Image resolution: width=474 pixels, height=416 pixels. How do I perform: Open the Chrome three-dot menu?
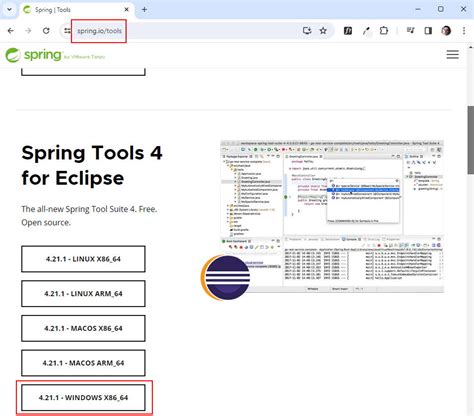(464, 31)
